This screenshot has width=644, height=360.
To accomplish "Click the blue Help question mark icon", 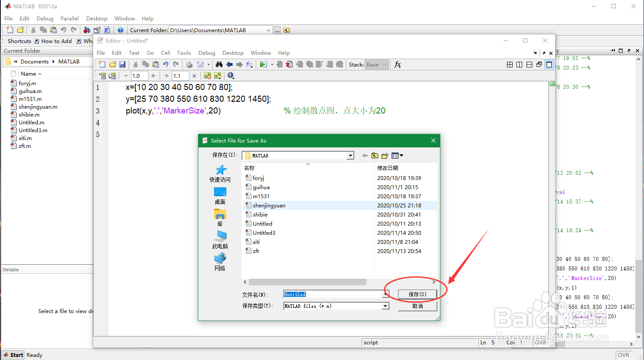I will click(121, 30).
